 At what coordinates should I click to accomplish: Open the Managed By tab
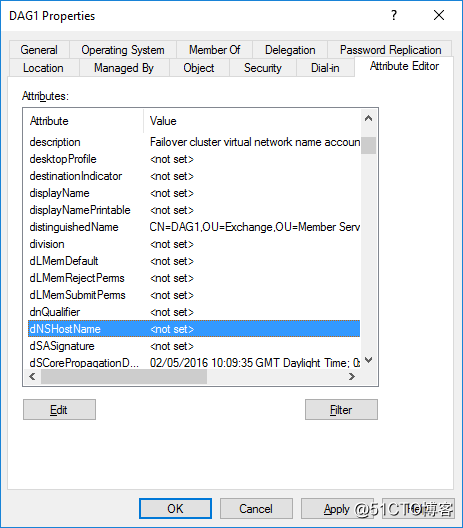124,68
